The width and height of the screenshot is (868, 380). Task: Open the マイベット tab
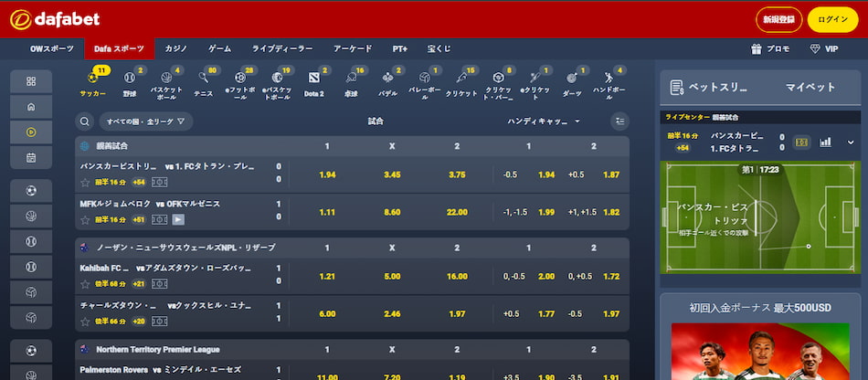[810, 88]
